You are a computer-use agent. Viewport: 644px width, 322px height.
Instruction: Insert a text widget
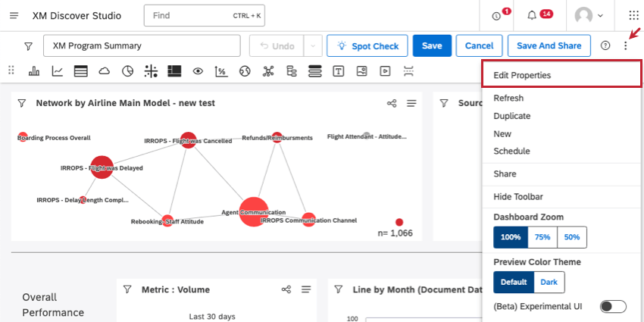tap(339, 71)
